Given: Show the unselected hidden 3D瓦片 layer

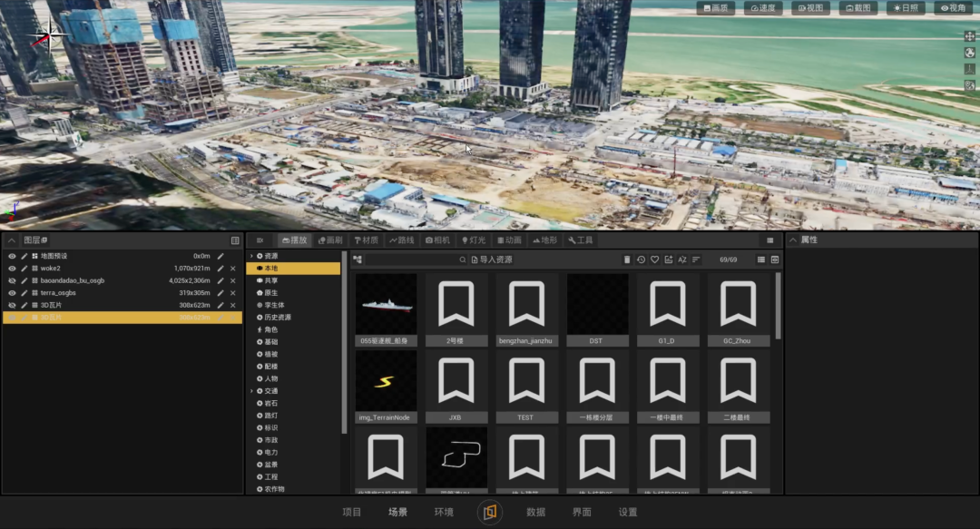Looking at the screenshot, I should pyautogui.click(x=12, y=305).
